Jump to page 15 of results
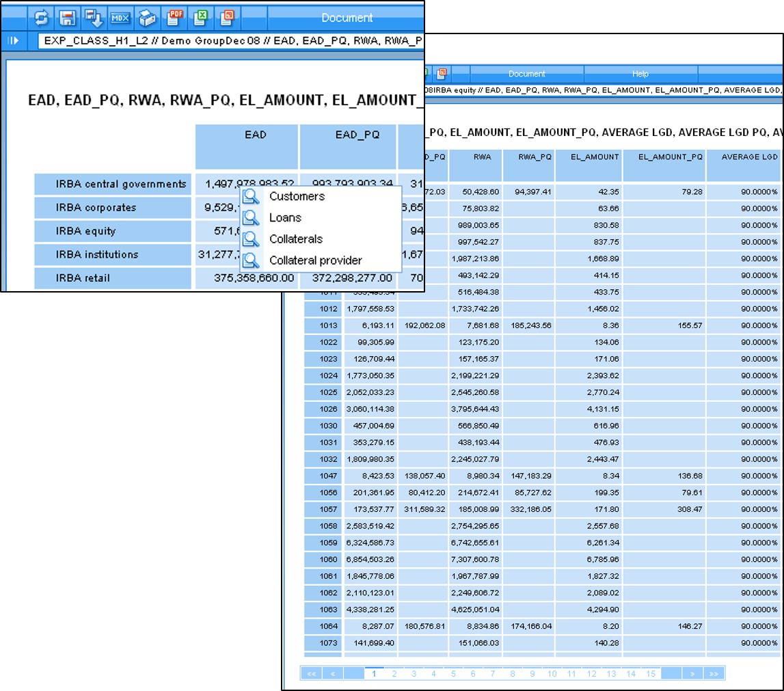784x691 pixels. click(x=651, y=674)
